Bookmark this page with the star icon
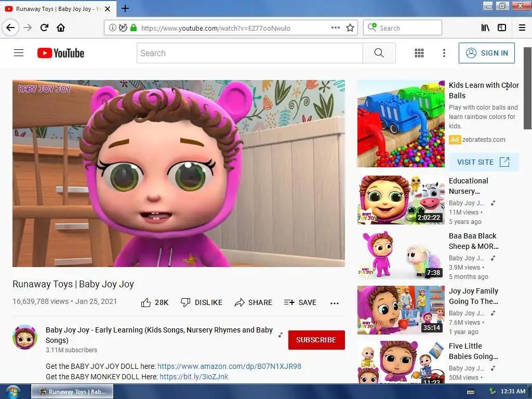The width and height of the screenshot is (532, 399). (x=350, y=28)
